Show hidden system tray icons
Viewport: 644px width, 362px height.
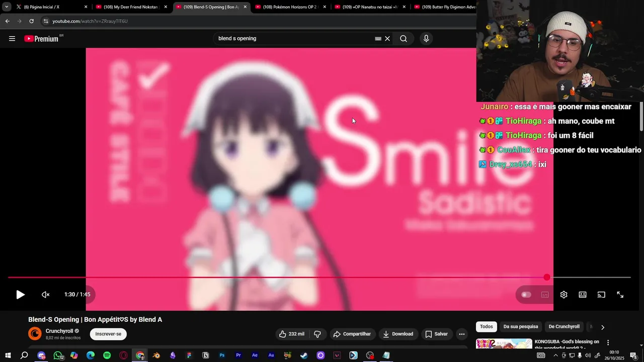click(555, 355)
